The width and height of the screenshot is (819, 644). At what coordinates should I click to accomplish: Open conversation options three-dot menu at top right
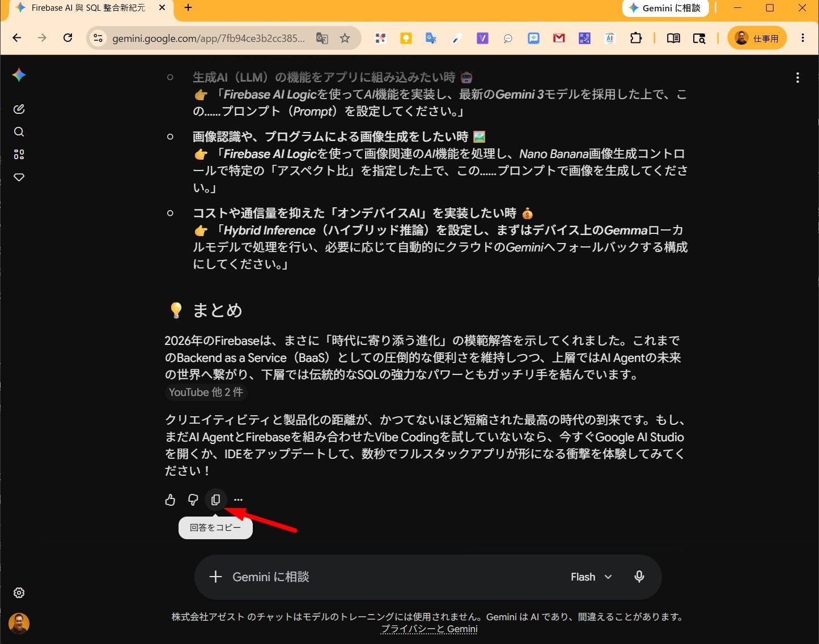pyautogui.click(x=797, y=78)
